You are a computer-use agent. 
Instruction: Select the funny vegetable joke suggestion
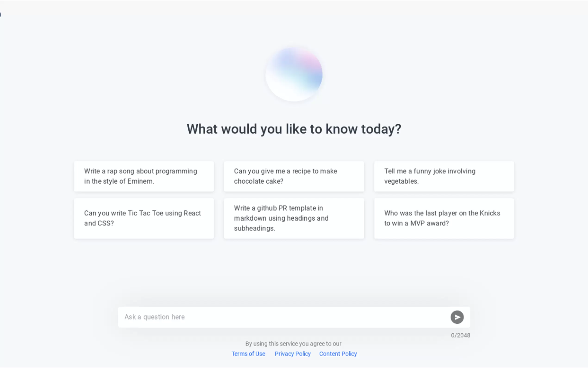(444, 176)
